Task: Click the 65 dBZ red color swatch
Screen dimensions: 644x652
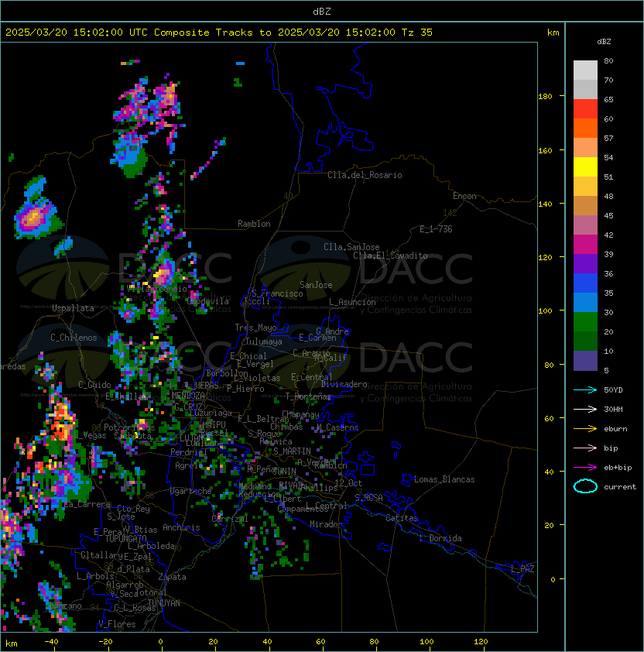Action: click(x=585, y=109)
